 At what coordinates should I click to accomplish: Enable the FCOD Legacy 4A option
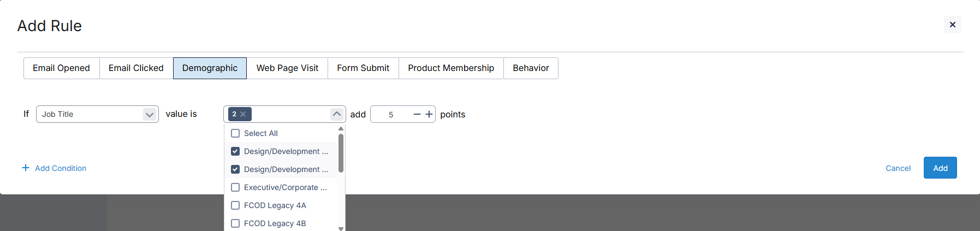tap(235, 205)
